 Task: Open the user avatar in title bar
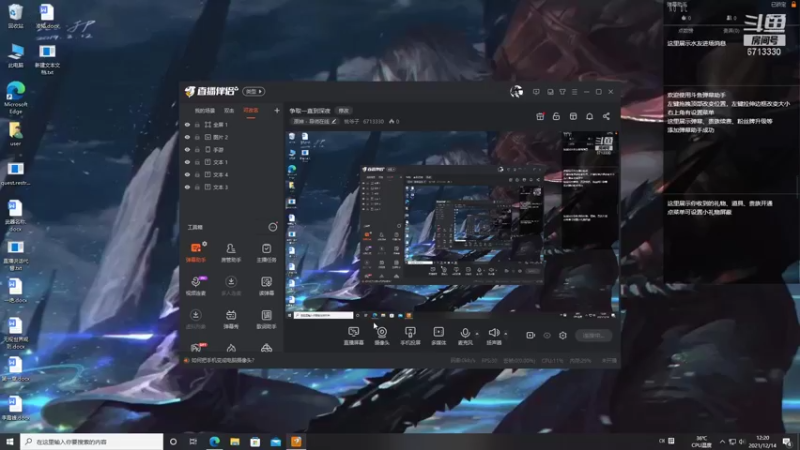(516, 91)
